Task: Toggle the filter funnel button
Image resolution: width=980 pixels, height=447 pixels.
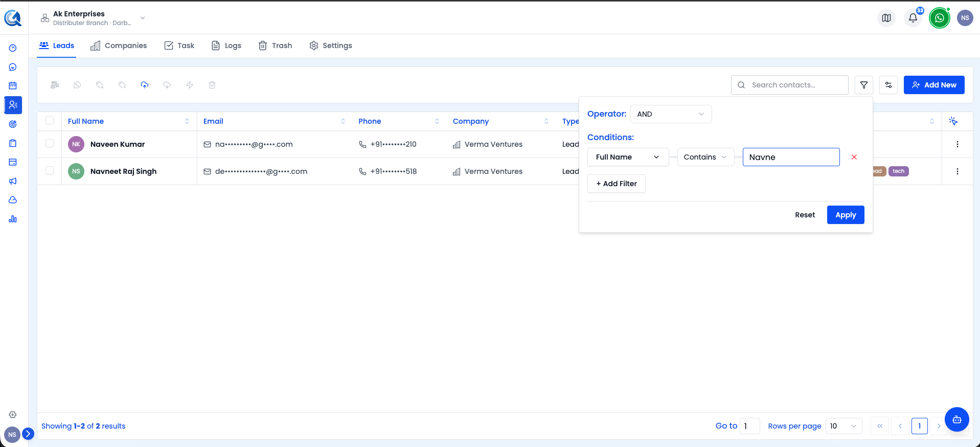Action: pyautogui.click(x=864, y=85)
